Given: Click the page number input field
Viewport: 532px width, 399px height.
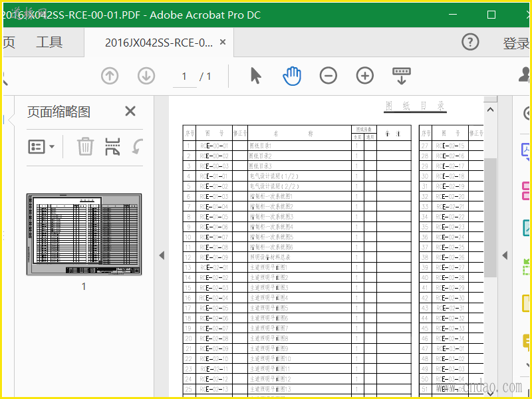Looking at the screenshot, I should [x=185, y=76].
